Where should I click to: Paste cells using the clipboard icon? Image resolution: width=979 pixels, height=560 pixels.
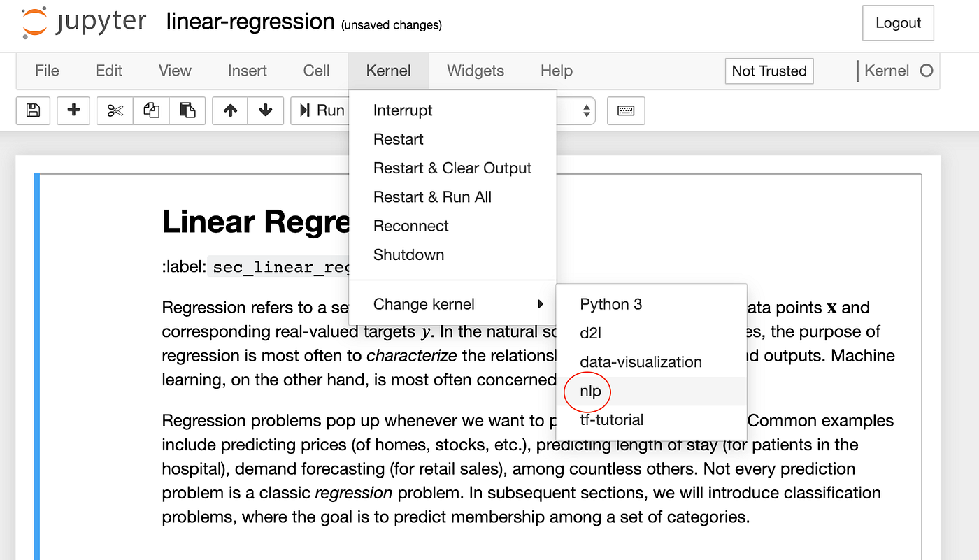pos(187,110)
